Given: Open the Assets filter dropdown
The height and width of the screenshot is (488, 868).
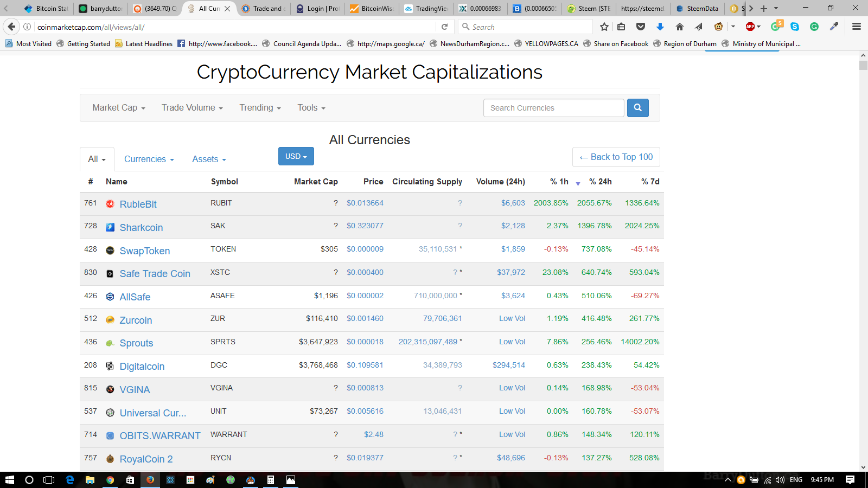Looking at the screenshot, I should tap(209, 159).
